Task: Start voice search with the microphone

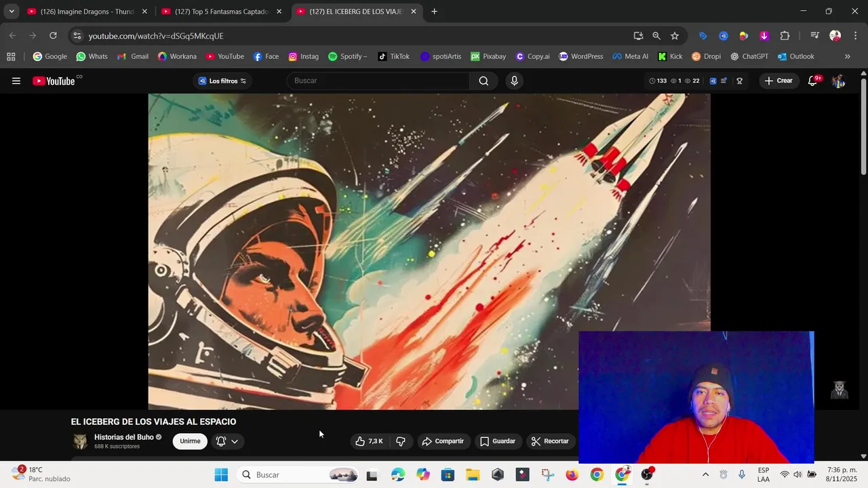Action: tap(514, 81)
